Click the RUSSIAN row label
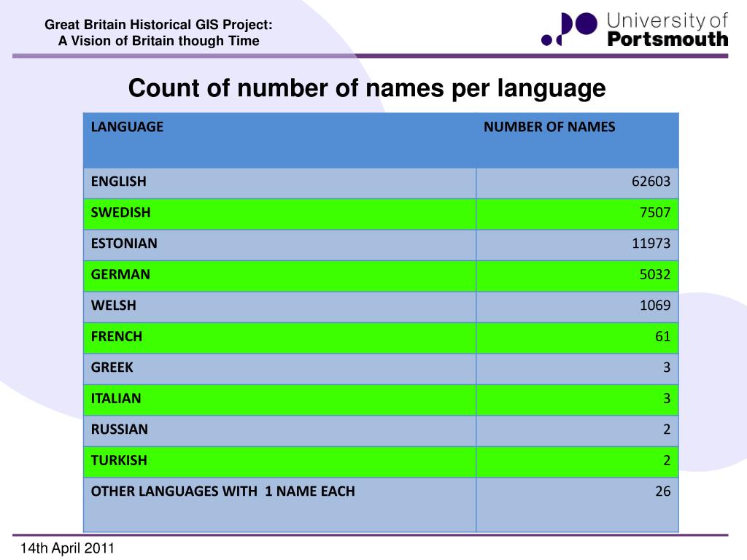This screenshot has width=747, height=560. point(120,429)
